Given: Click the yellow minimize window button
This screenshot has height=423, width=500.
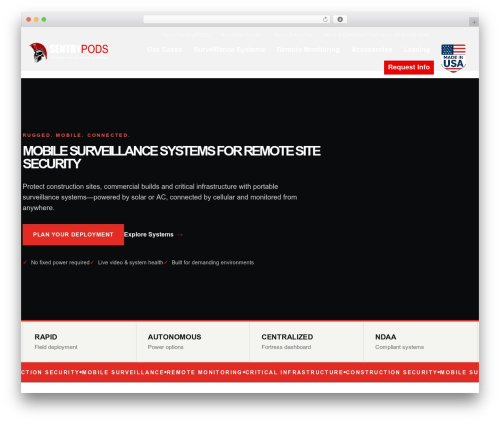Looking at the screenshot, I should tap(36, 20).
